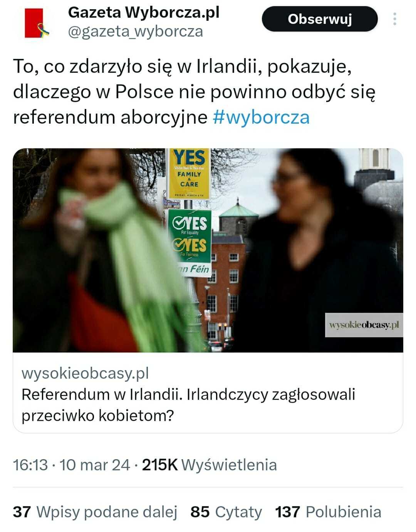
Task: Click the 16:13 timestamp of the post
Action: 30,465
